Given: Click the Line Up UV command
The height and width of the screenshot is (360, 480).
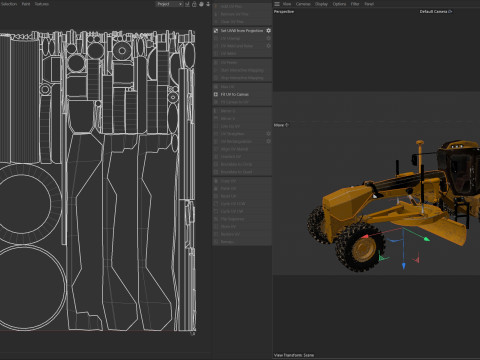Looking at the screenshot, I should tap(230, 126).
